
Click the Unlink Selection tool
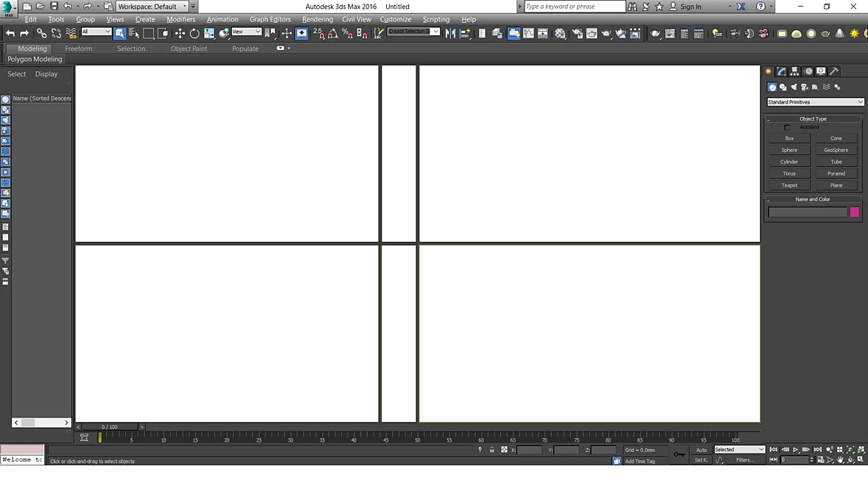[56, 34]
